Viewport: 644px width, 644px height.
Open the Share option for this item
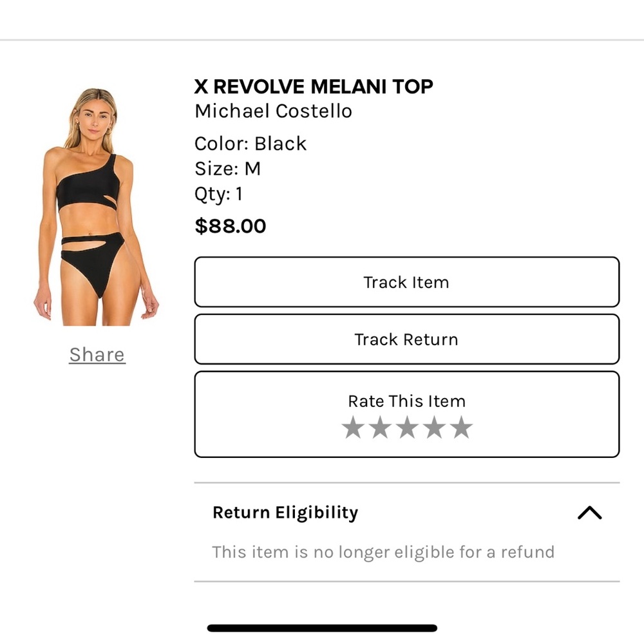pos(97,354)
